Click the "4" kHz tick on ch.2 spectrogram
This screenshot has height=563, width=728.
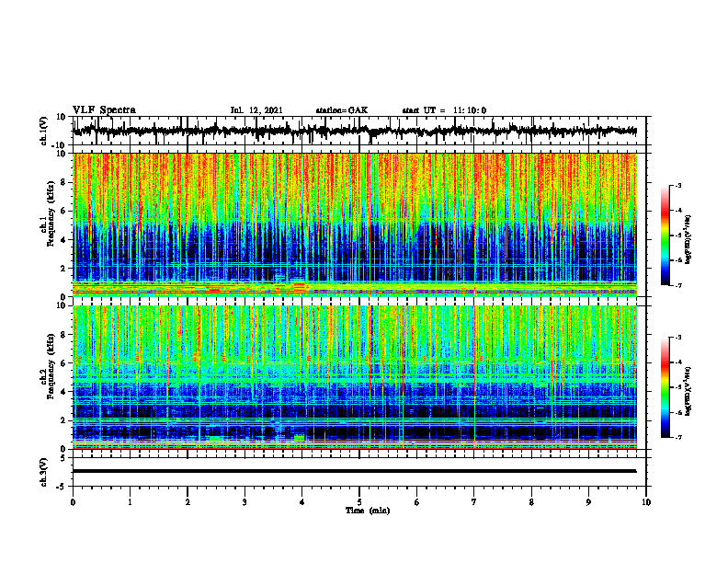point(63,392)
